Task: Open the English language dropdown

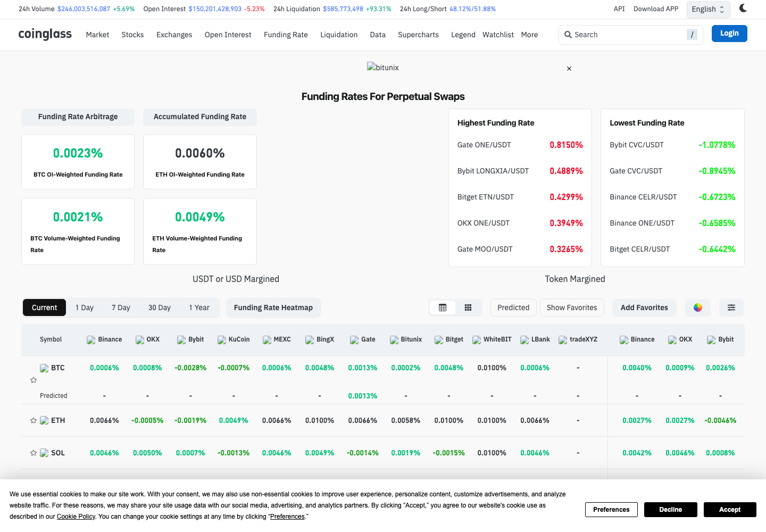Action: pos(708,9)
